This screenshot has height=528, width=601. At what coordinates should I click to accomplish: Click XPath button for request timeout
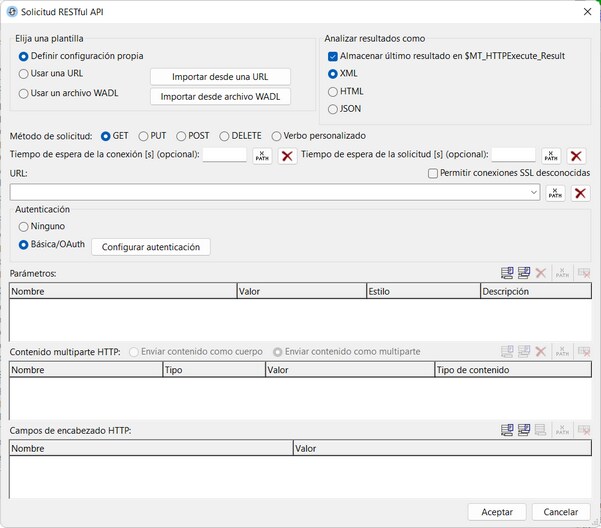[551, 155]
